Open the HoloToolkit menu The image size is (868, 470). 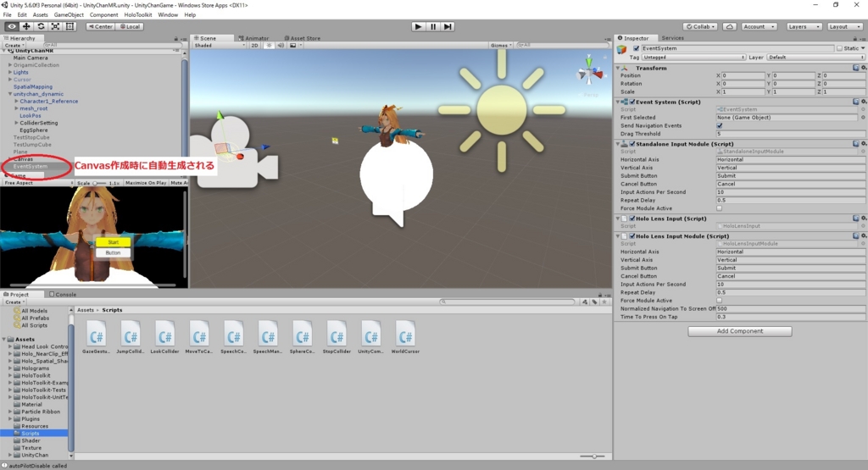click(x=138, y=15)
